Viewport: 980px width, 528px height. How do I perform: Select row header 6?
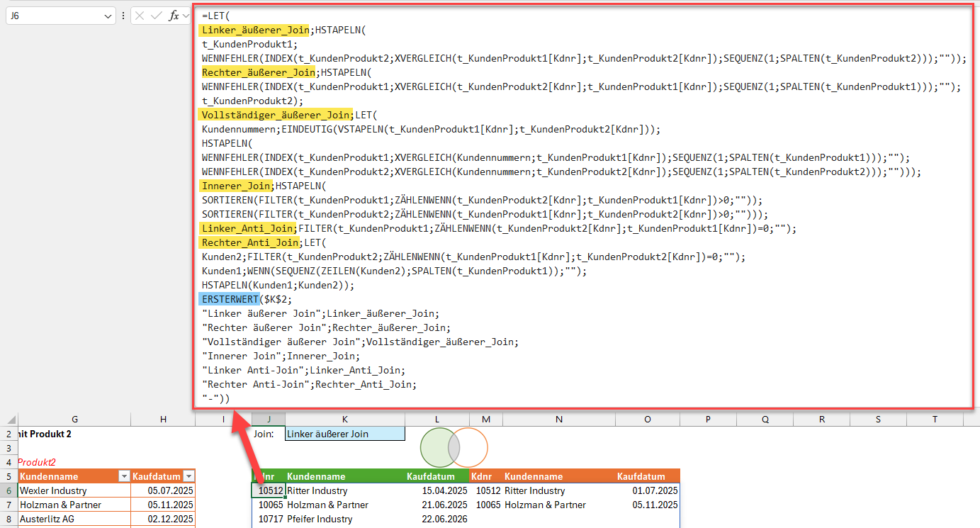point(9,490)
